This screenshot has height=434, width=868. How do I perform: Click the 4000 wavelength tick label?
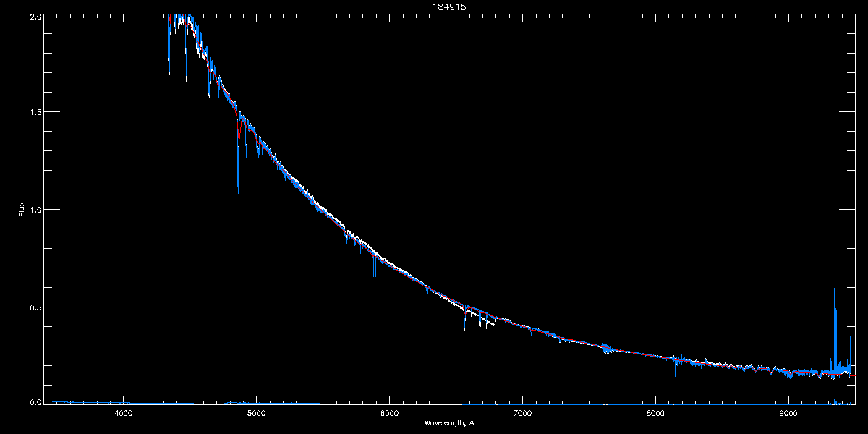pos(123,414)
